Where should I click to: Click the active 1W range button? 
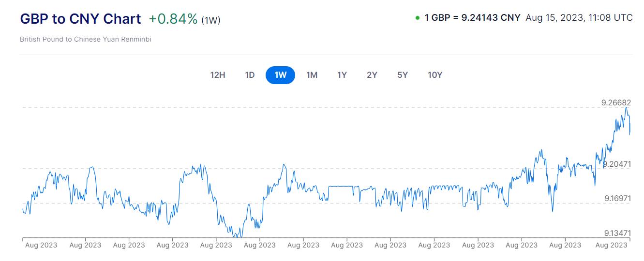[280, 75]
